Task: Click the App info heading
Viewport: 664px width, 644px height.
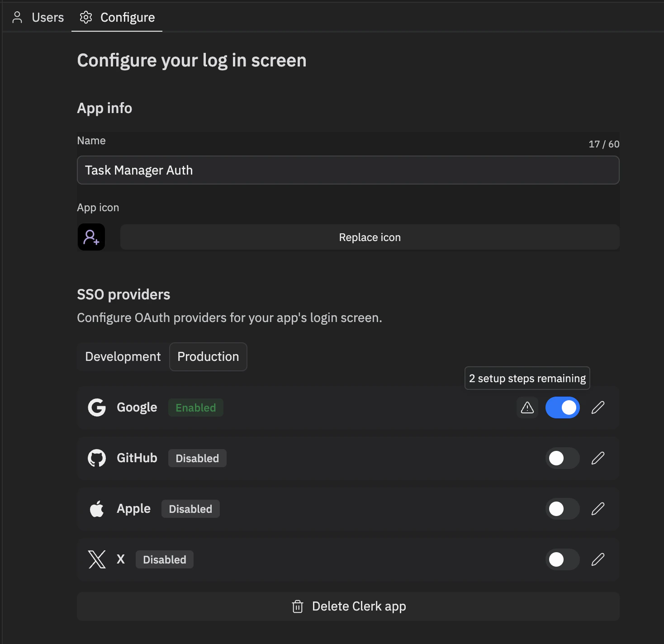Action: (104, 109)
